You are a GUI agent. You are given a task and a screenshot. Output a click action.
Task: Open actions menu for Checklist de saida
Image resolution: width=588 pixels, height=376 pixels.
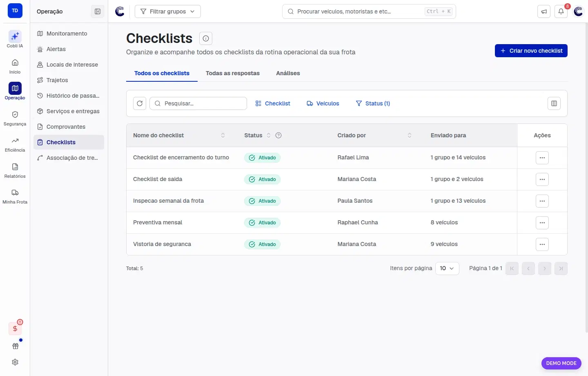click(542, 179)
